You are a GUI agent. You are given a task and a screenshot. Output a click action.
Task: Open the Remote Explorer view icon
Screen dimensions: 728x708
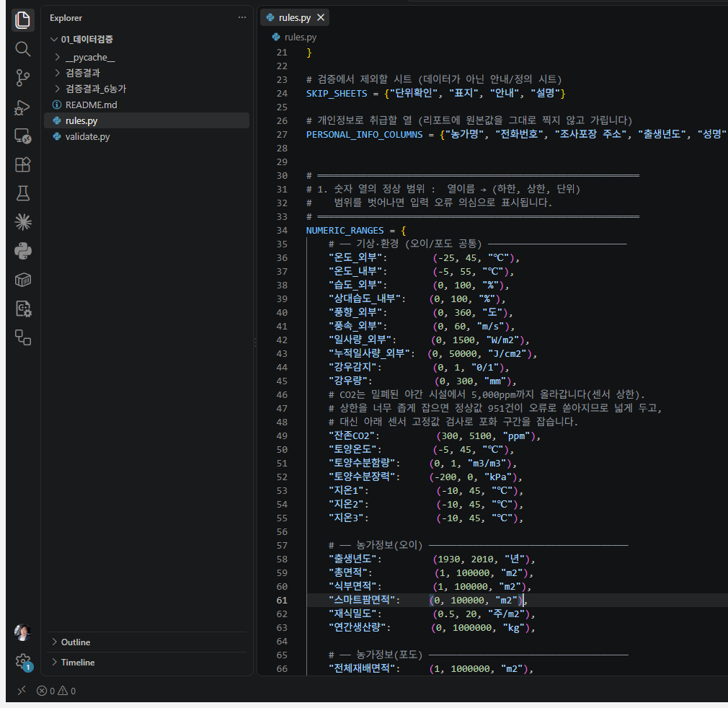tap(23, 136)
